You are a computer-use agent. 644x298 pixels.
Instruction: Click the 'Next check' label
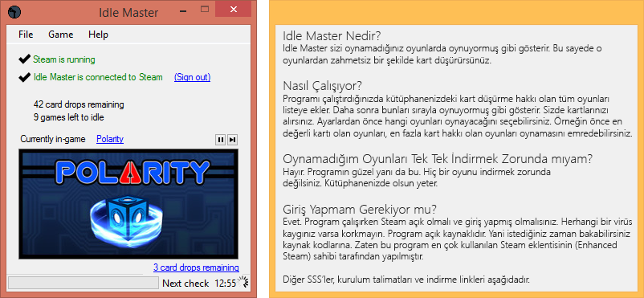point(185,284)
